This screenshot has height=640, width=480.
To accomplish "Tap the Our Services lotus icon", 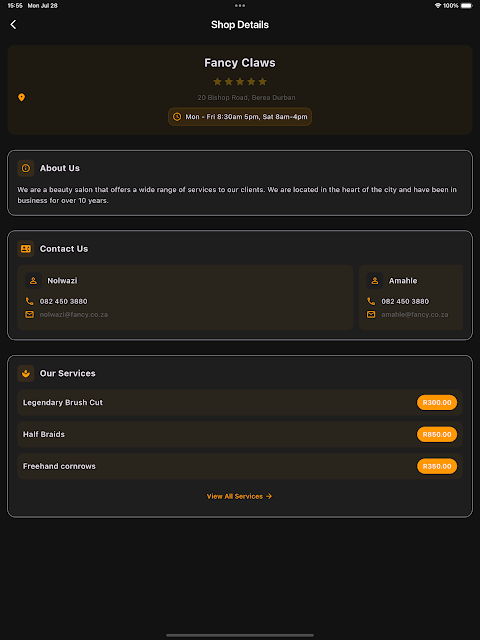I will pos(26,373).
